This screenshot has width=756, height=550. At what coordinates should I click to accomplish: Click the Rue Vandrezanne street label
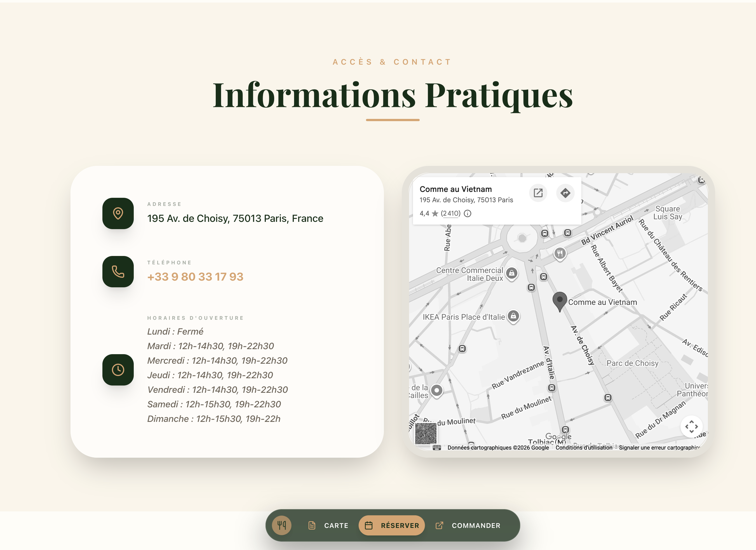click(518, 375)
